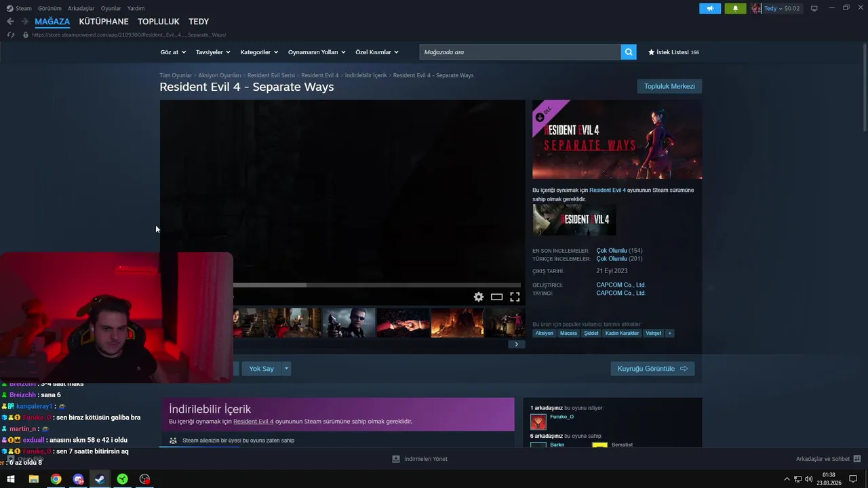Toggle theater mode on video player
This screenshot has height=488, width=868.
496,297
